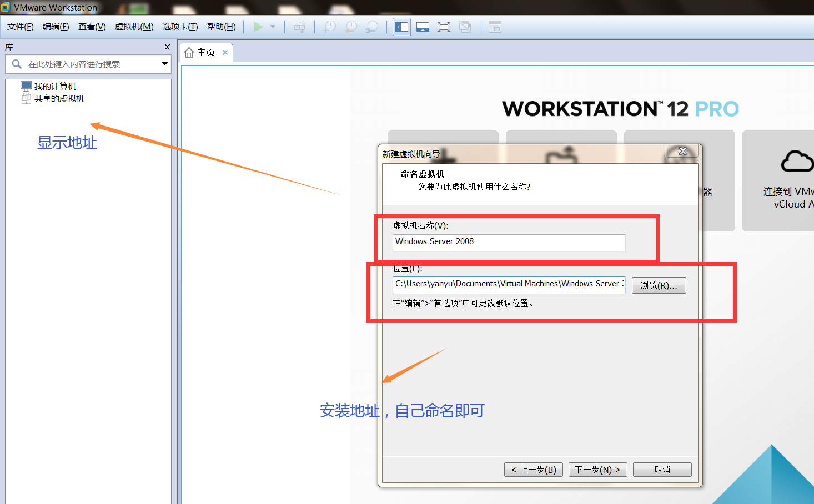Viewport: 814px width, 504px height.
Task: Click the Take Snapshot clock icon
Action: click(330, 27)
